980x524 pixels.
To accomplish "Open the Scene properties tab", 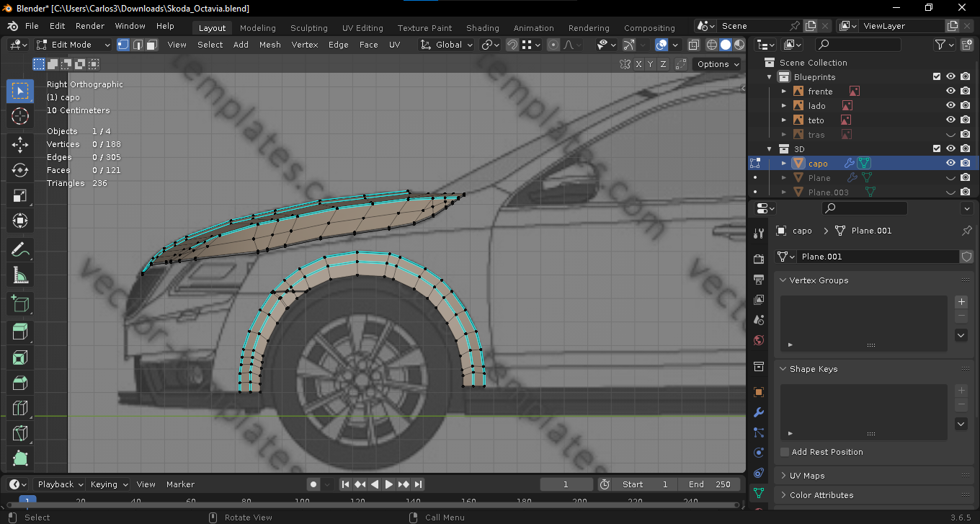I will 758,319.
